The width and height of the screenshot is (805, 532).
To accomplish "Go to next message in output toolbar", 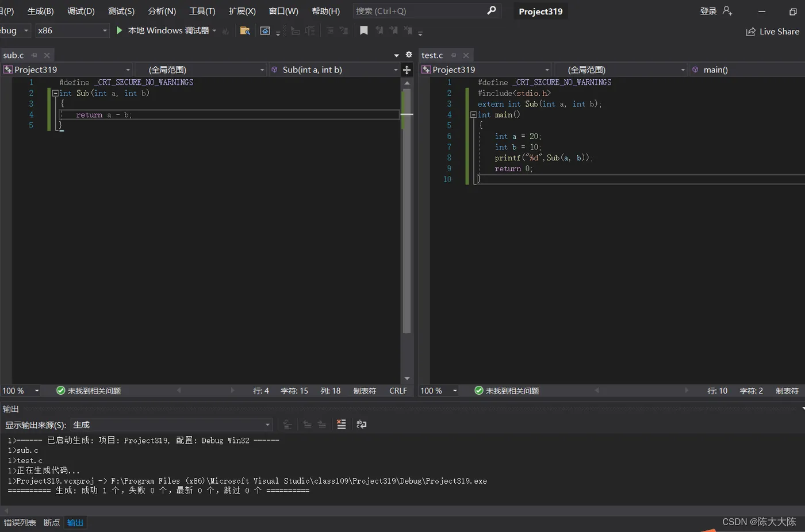I will 322,425.
